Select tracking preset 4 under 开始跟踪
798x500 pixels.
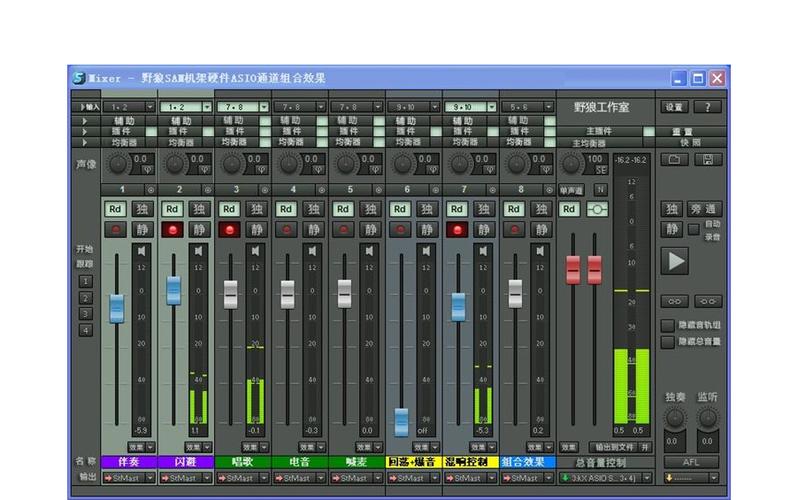86,331
